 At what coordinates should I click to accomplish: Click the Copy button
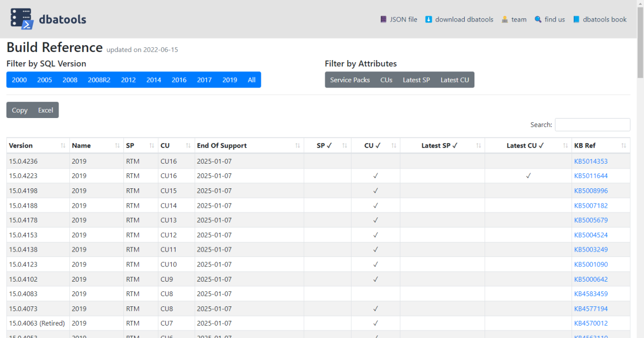pos(20,110)
